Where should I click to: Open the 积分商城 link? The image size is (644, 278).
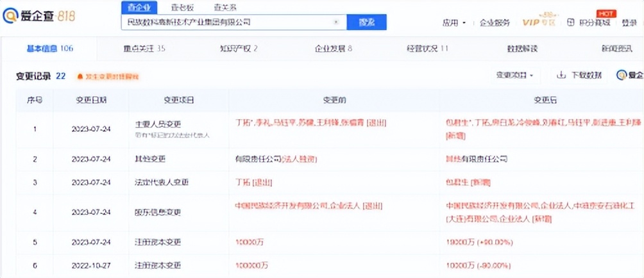[595, 23]
